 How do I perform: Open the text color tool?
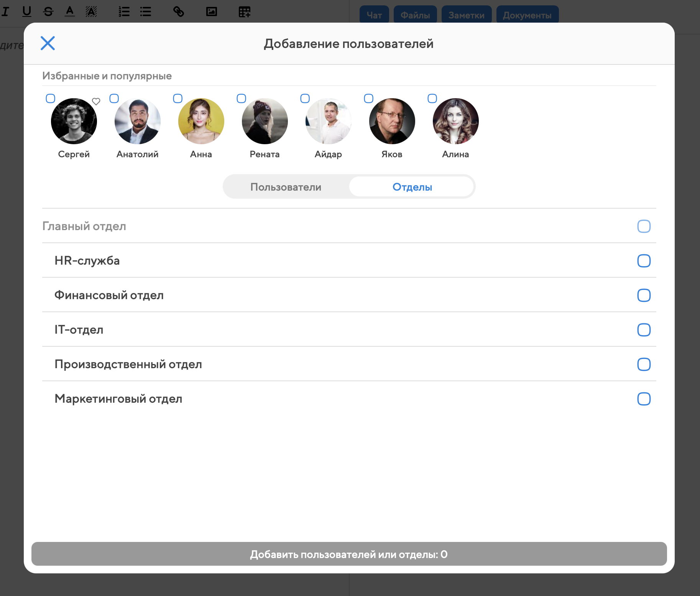70,12
